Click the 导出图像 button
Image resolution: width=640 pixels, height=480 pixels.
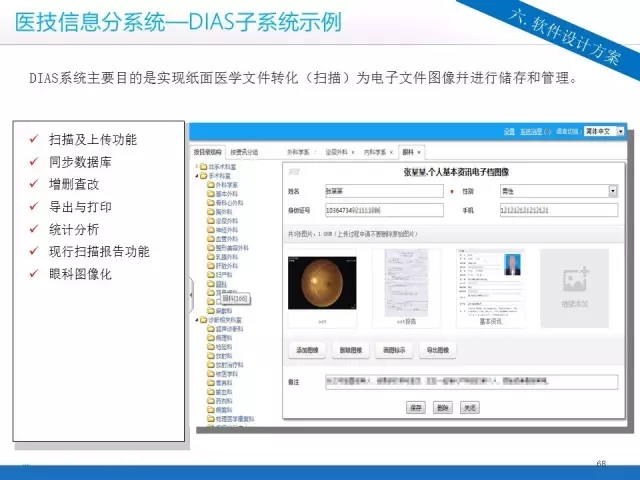436,350
